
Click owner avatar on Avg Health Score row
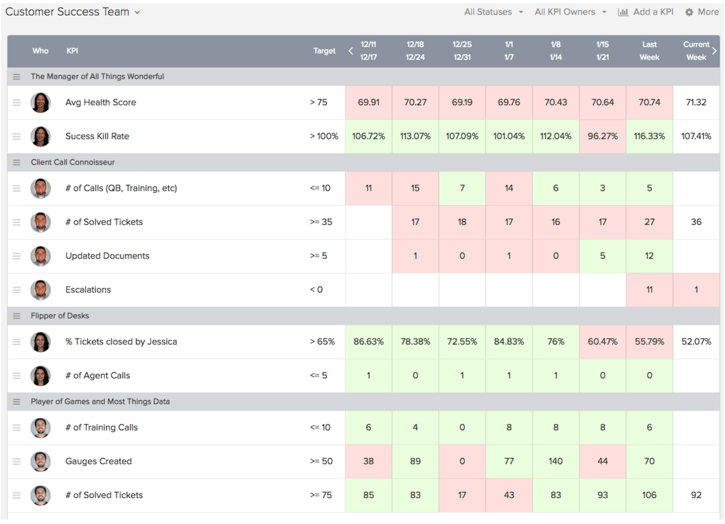41,103
